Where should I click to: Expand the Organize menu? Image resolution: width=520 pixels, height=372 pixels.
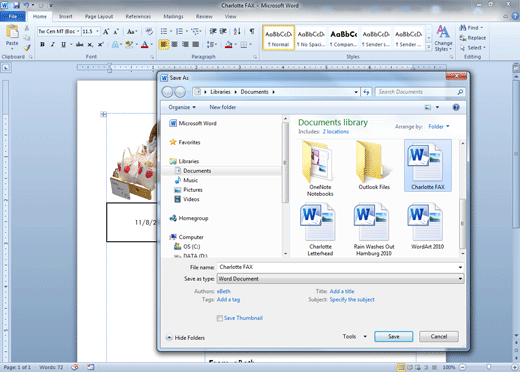[182, 107]
